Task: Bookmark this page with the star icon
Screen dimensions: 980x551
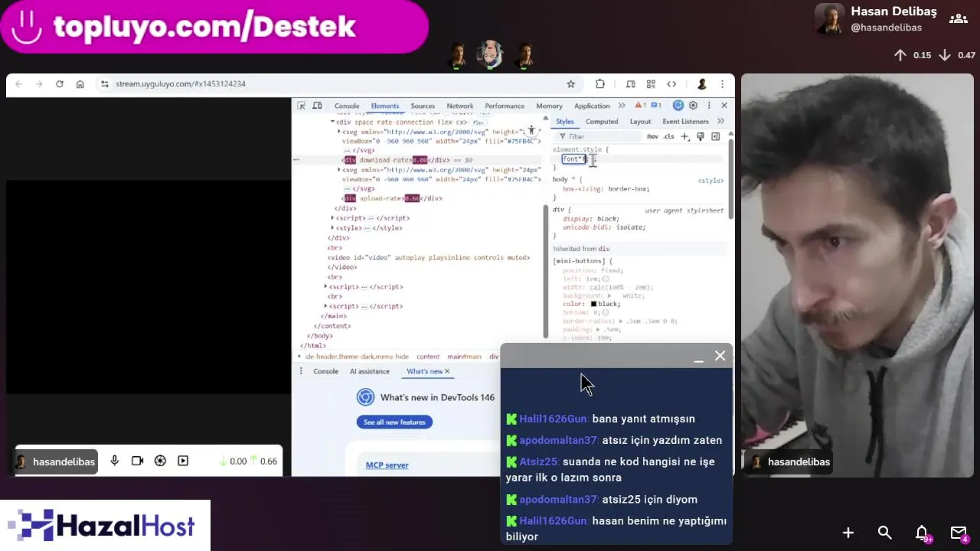Action: 570,84
